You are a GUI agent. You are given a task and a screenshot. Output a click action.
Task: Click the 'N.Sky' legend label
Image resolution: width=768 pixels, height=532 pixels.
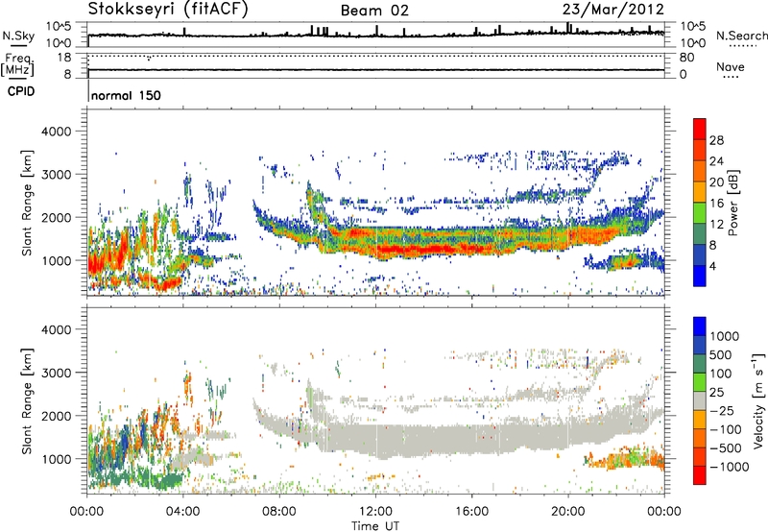point(18,36)
